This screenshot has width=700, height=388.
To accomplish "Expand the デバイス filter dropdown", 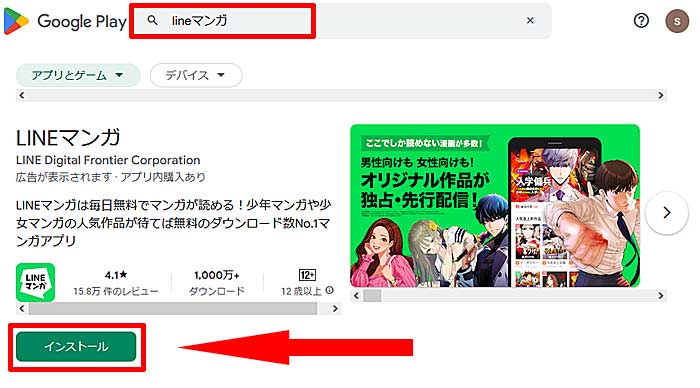I will point(196,75).
